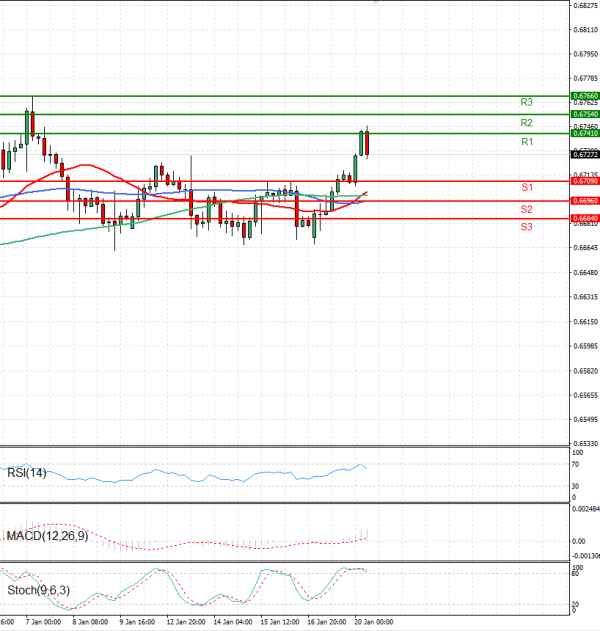600x631 pixels.
Task: Select the S1 support label
Action: coord(526,188)
